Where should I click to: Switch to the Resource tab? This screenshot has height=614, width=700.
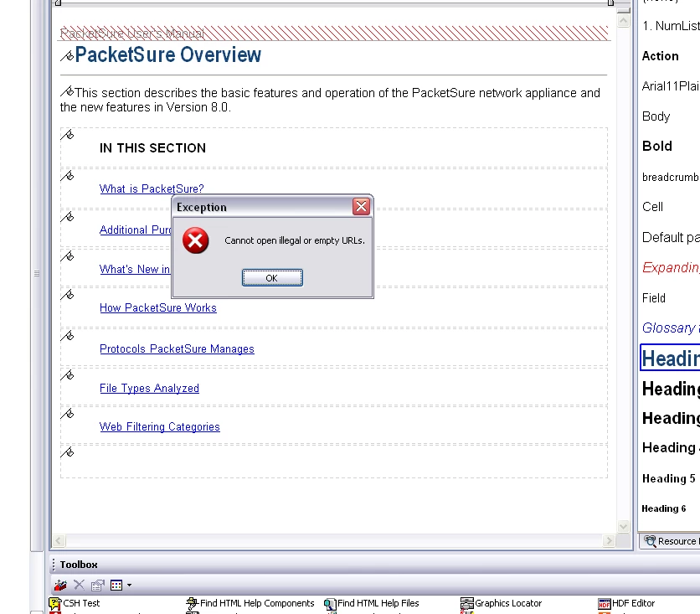pyautogui.click(x=671, y=541)
